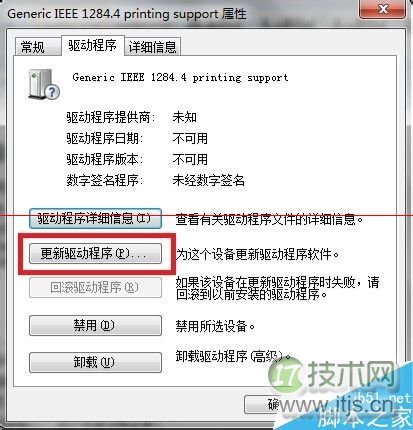Click the 未知 provider value
The height and width of the screenshot is (430, 413).
pos(184,117)
